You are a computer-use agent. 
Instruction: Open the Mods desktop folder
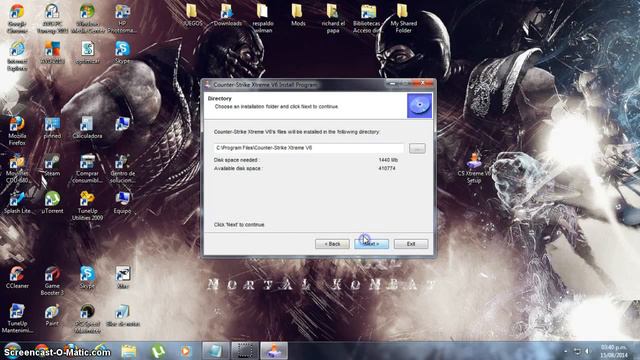click(x=298, y=15)
